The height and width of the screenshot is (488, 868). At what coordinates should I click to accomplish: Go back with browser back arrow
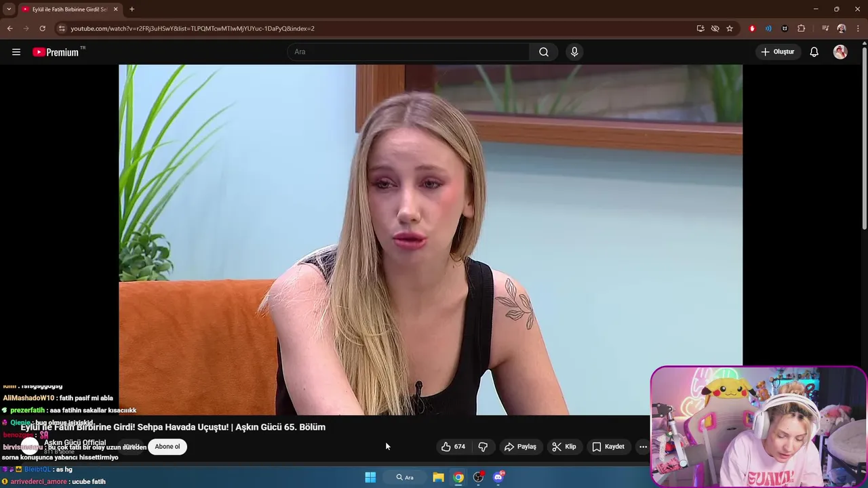(x=9, y=28)
